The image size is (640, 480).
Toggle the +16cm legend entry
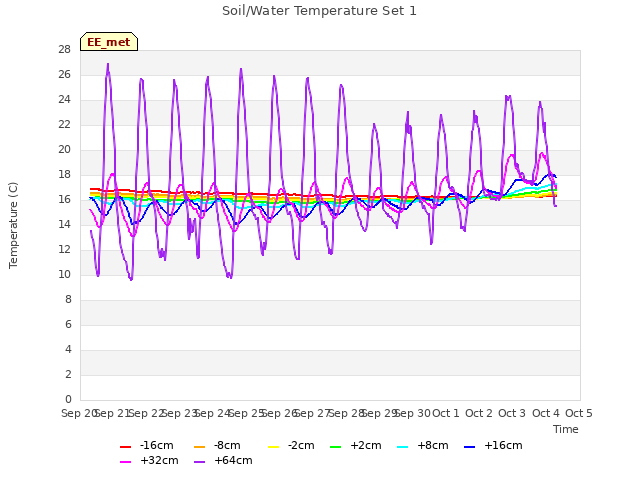coord(493,445)
